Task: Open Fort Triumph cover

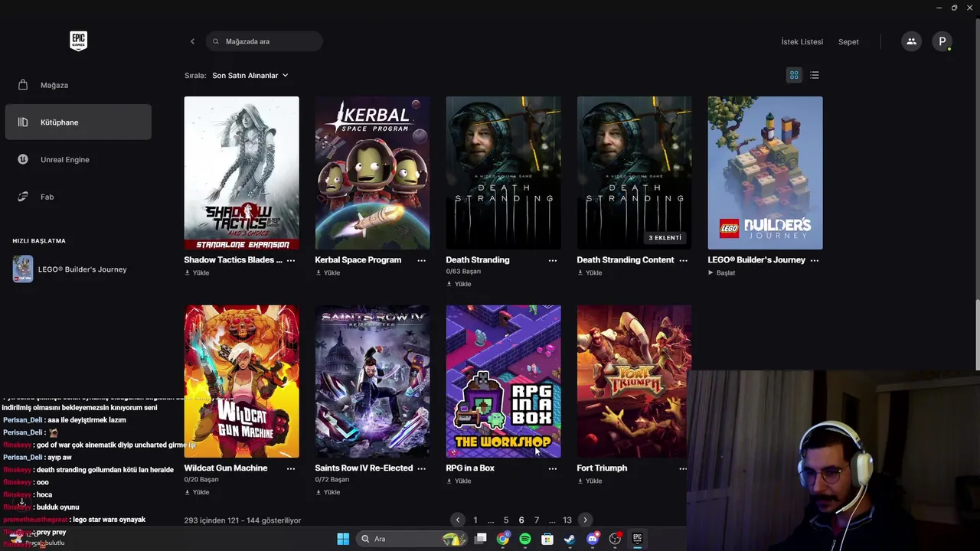Action: click(634, 381)
